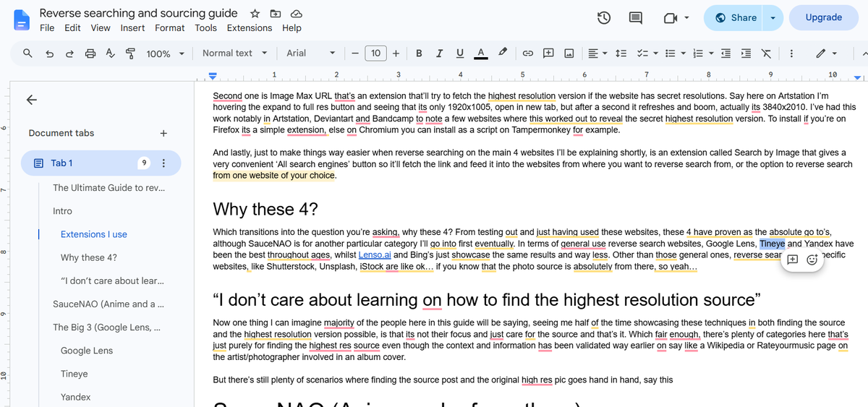The width and height of the screenshot is (868, 407).
Task: Click the insert image icon
Action: tap(569, 53)
